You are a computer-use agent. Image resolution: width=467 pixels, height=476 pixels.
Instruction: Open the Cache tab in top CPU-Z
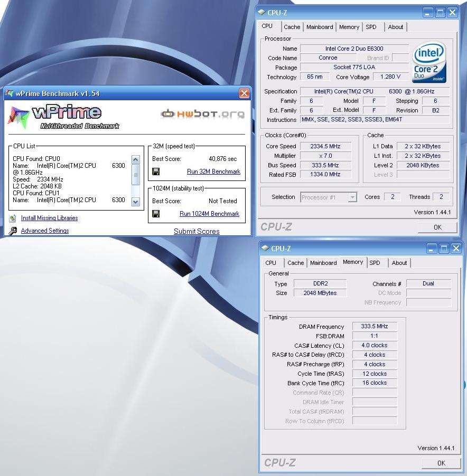coord(292,27)
